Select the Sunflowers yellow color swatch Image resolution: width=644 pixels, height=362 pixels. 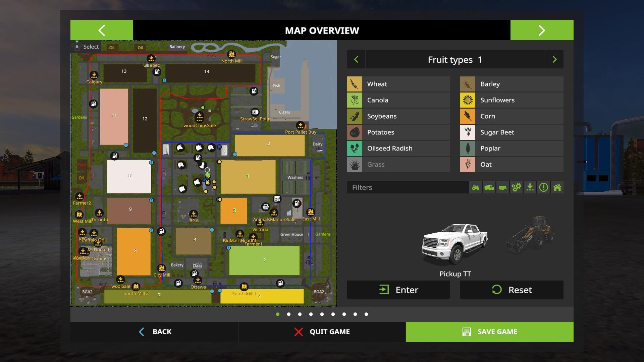468,100
